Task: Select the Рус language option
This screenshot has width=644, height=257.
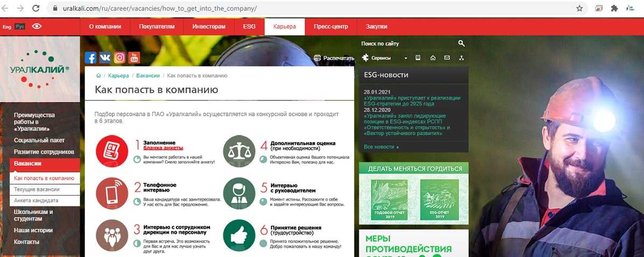Action: click(x=20, y=27)
